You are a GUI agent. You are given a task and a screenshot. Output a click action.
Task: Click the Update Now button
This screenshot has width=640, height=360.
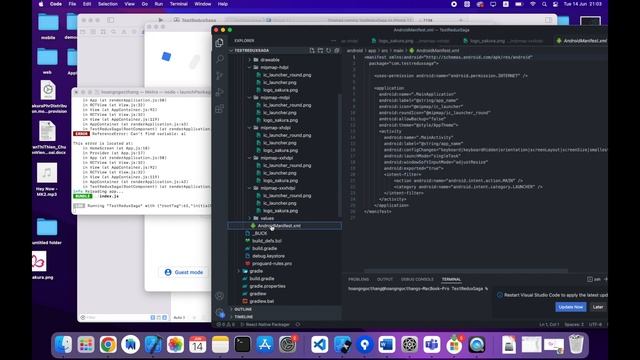tap(571, 307)
